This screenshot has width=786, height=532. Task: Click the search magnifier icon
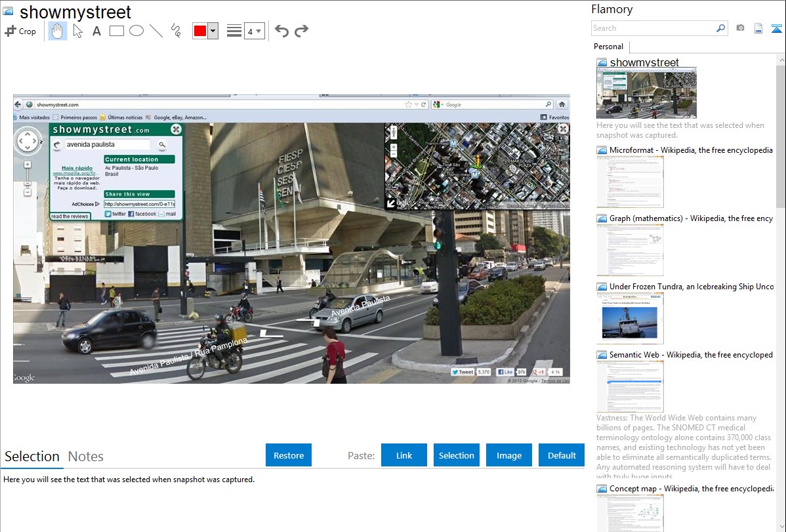720,28
